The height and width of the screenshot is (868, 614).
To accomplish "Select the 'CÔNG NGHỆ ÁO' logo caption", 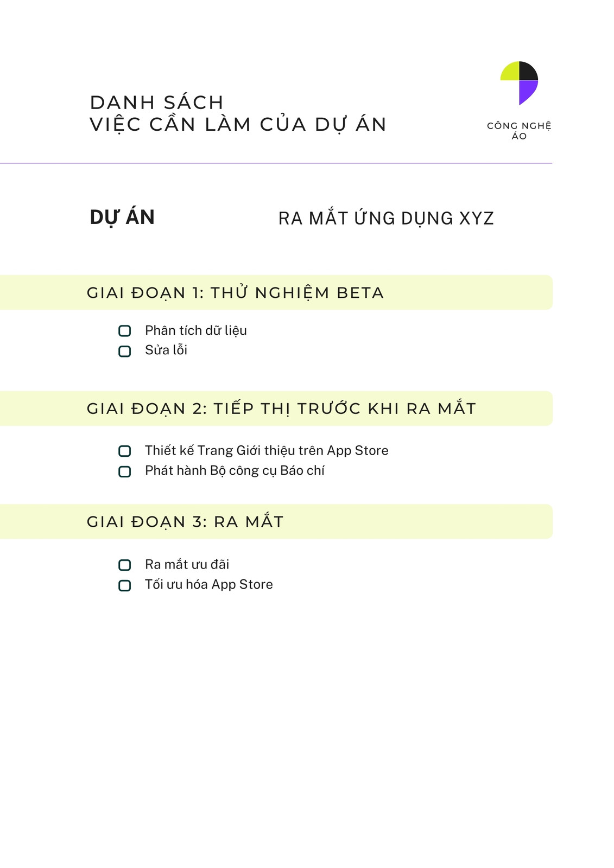I will point(519,131).
